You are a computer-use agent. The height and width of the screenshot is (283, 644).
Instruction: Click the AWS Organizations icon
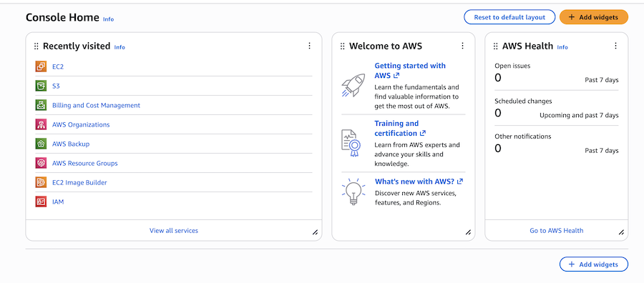coord(41,124)
